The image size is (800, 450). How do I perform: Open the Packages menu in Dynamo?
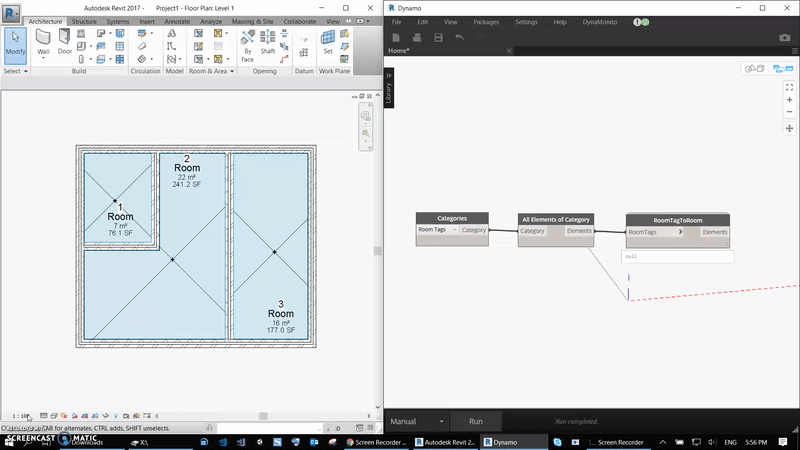486,21
